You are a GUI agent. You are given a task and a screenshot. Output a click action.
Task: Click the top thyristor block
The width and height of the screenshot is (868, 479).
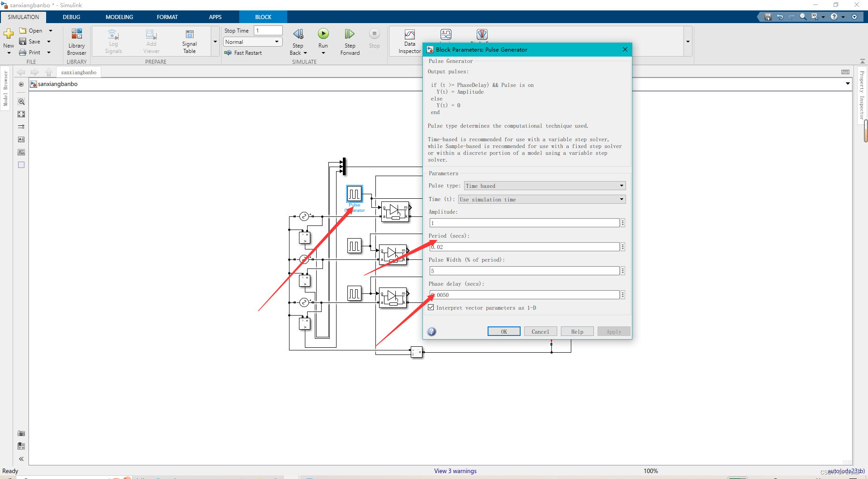(395, 211)
